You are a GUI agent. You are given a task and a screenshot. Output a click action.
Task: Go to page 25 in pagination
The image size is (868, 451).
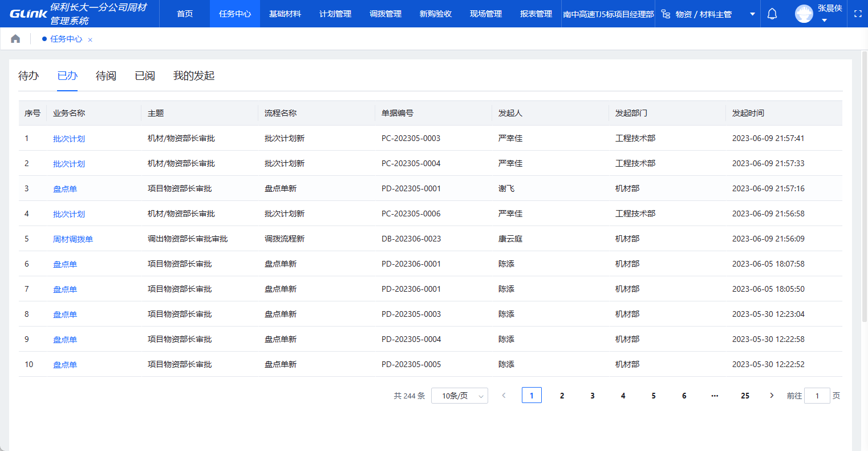(x=745, y=395)
